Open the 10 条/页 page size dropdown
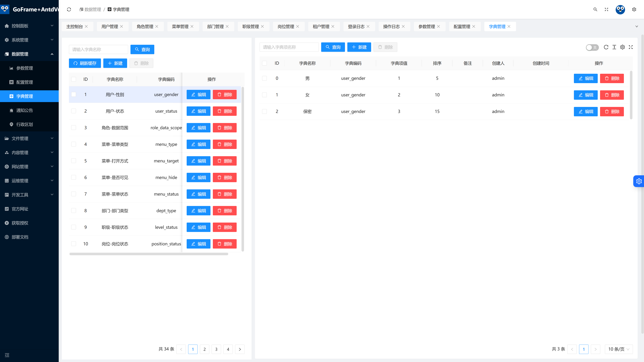The image size is (644, 362). coord(619,349)
